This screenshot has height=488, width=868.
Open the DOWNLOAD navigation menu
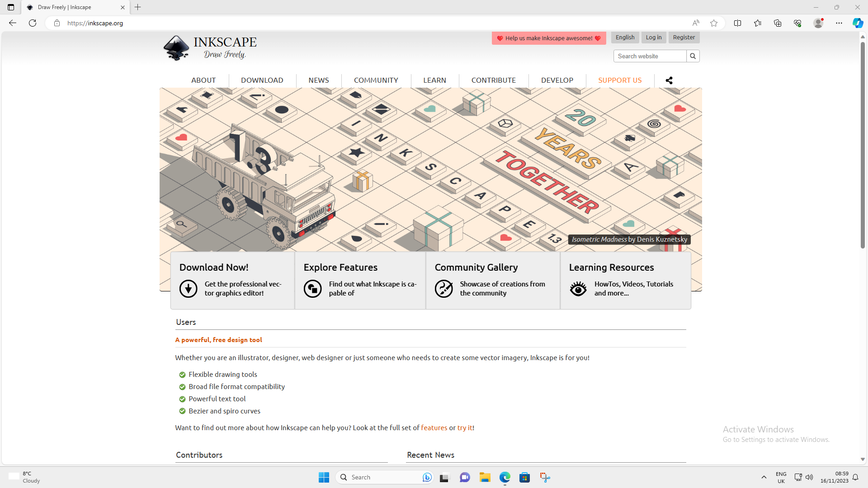point(262,80)
